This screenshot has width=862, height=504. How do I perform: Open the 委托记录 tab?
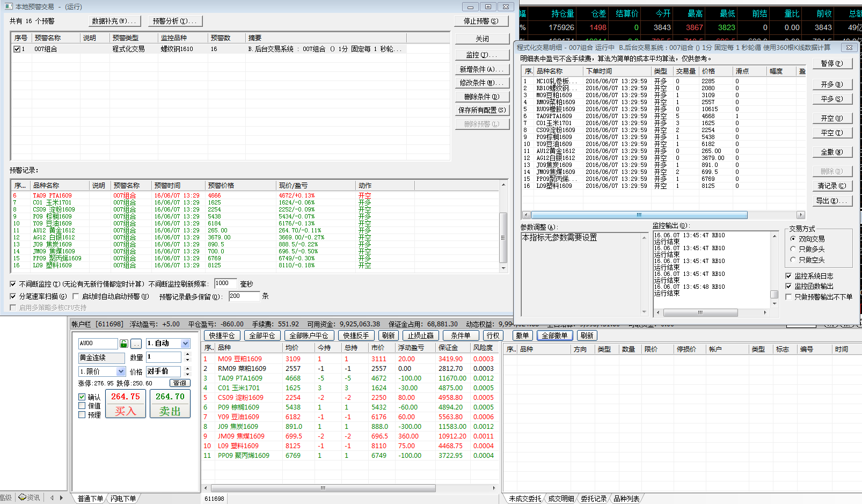(594, 499)
